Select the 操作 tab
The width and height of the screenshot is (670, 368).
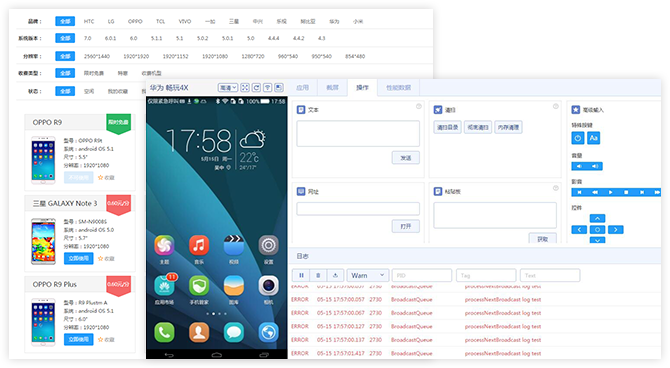point(362,88)
